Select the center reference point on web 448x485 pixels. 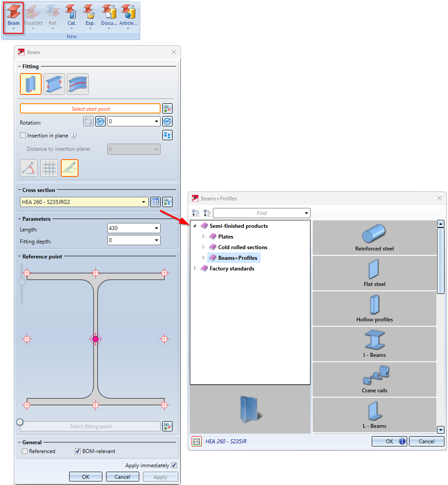click(96, 339)
